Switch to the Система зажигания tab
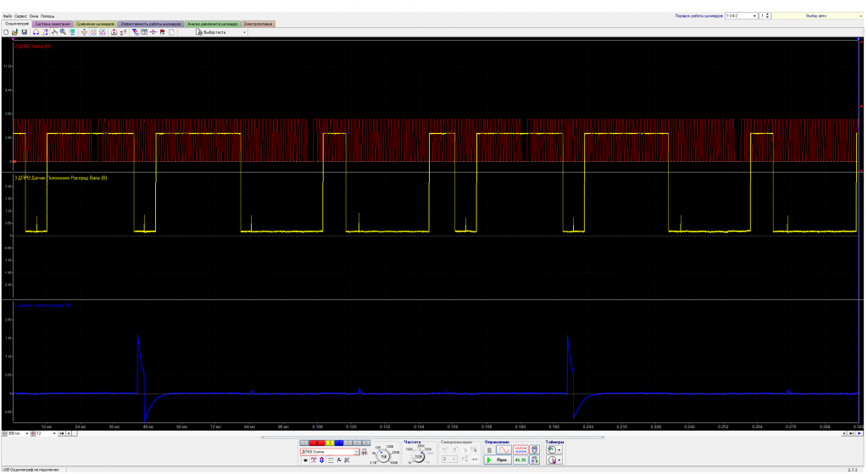Viewport: 868px width, 474px height. coord(53,24)
